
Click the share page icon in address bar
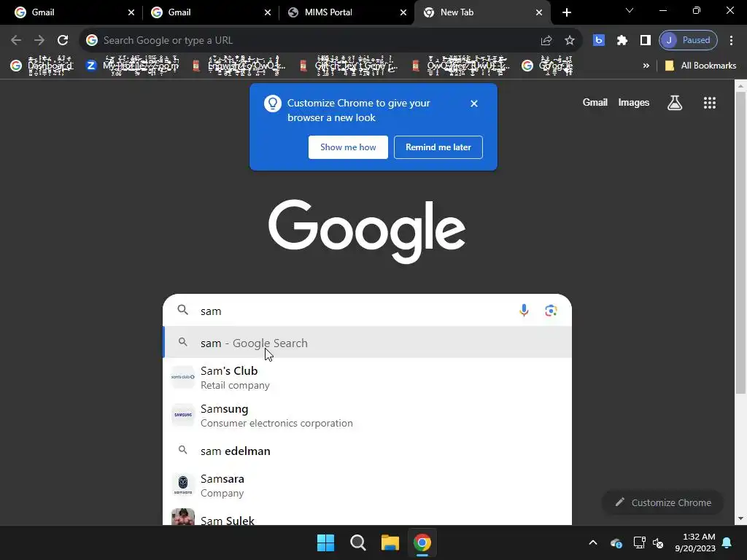[546, 41]
